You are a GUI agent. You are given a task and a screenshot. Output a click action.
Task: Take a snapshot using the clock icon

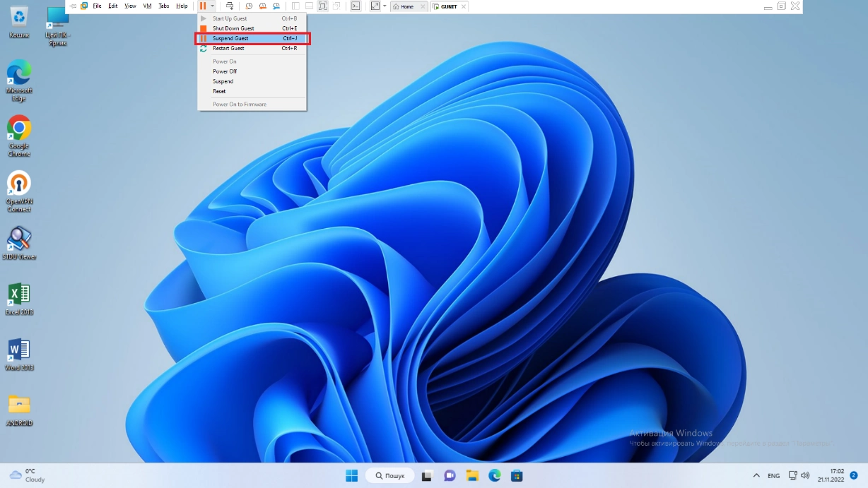click(249, 6)
